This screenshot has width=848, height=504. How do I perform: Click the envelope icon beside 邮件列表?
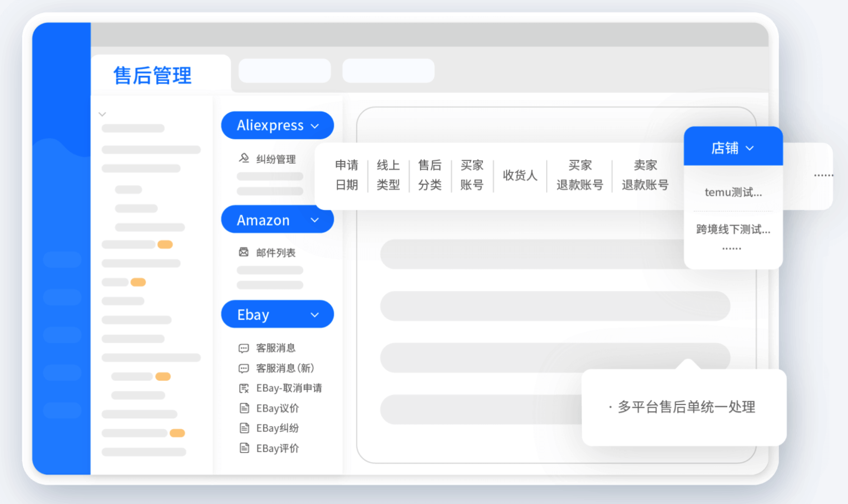point(244,252)
